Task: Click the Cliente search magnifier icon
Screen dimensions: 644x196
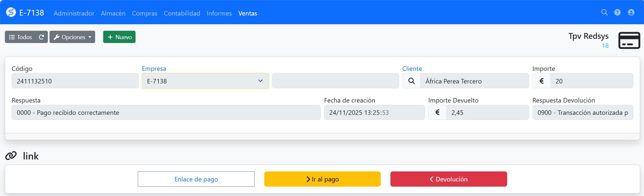Action: click(x=411, y=81)
